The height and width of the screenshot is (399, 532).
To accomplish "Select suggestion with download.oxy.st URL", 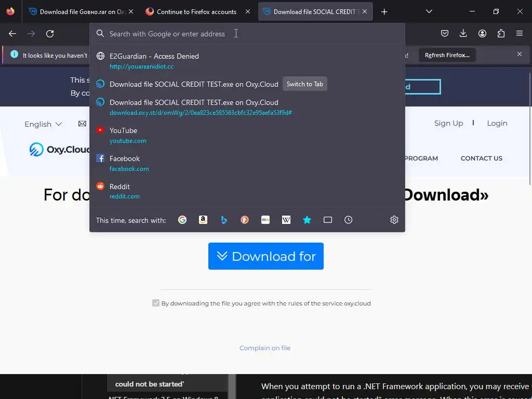I will [x=247, y=107].
